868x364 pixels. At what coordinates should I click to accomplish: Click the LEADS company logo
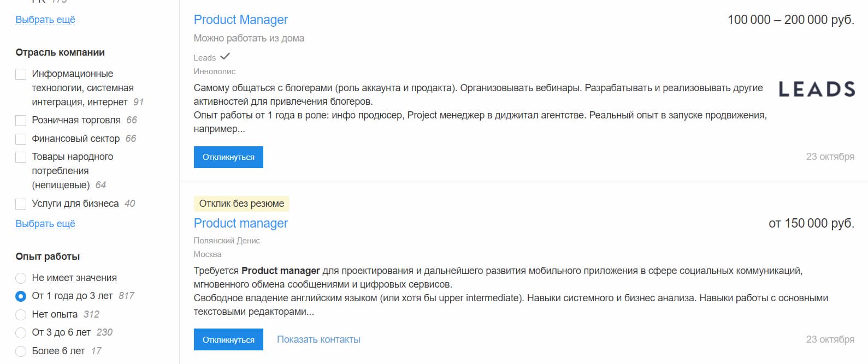coord(817,89)
